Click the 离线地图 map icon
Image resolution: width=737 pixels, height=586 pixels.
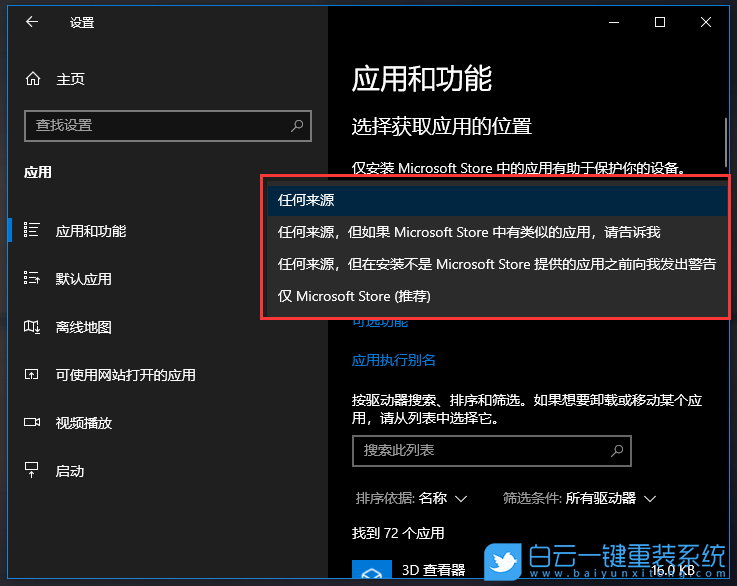coord(31,326)
